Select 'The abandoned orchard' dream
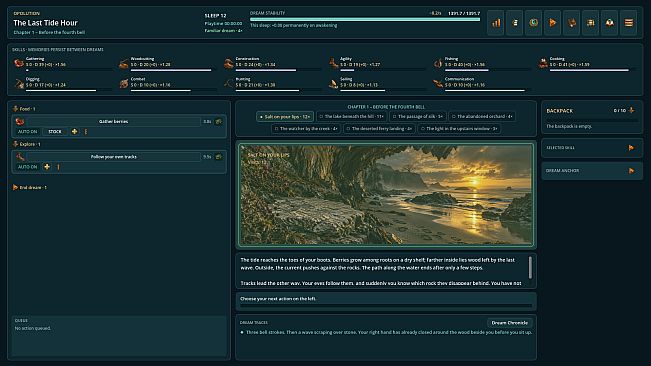 point(482,117)
